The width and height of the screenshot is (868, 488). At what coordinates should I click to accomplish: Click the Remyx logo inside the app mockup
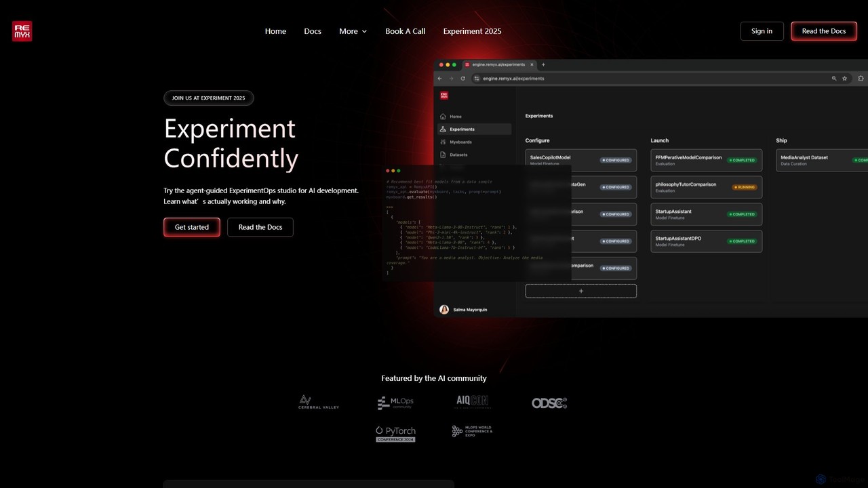(444, 96)
